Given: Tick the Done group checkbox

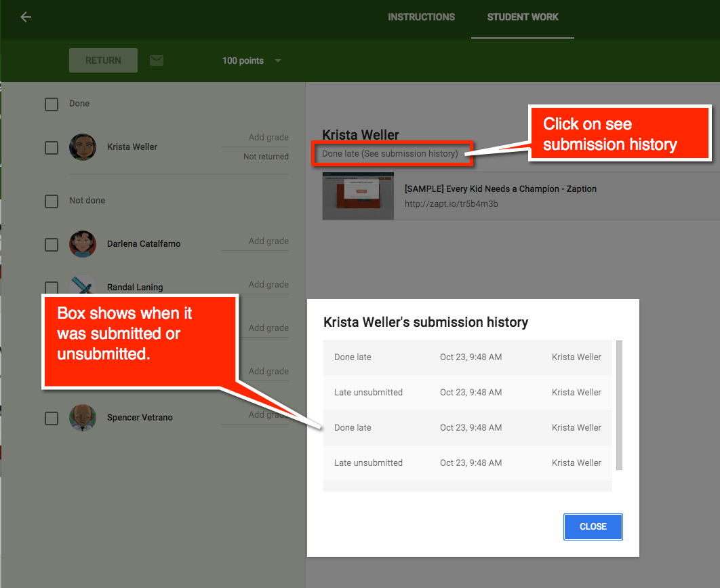Looking at the screenshot, I should coord(52,104).
